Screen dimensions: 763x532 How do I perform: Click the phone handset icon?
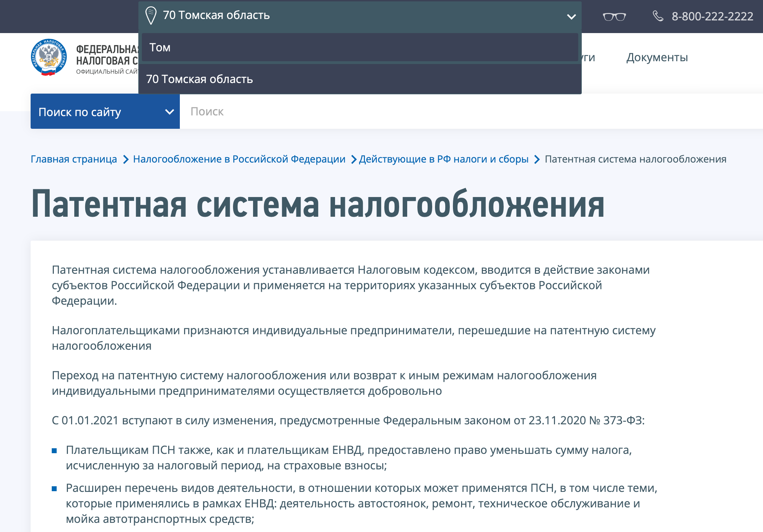658,16
